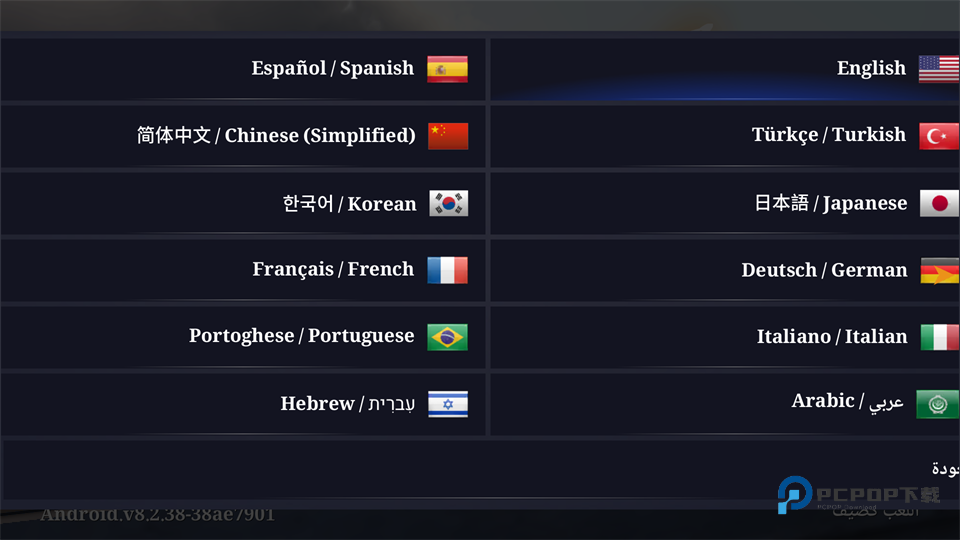This screenshot has width=960, height=540.
Task: Click the Chinese flag icon
Action: click(447, 136)
